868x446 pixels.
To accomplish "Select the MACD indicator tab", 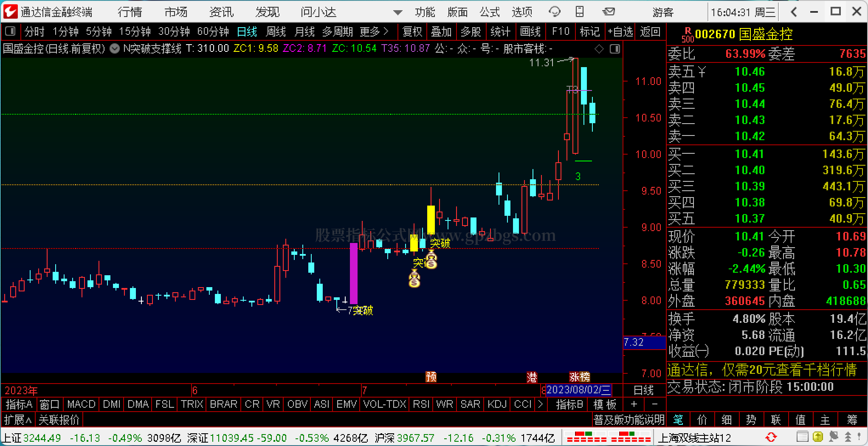I will [81, 404].
